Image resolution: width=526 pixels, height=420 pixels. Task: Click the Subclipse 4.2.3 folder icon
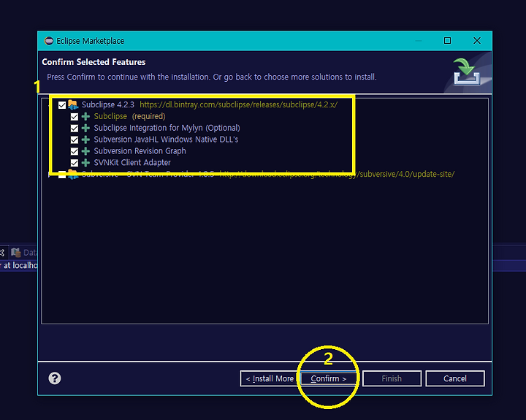coord(73,104)
